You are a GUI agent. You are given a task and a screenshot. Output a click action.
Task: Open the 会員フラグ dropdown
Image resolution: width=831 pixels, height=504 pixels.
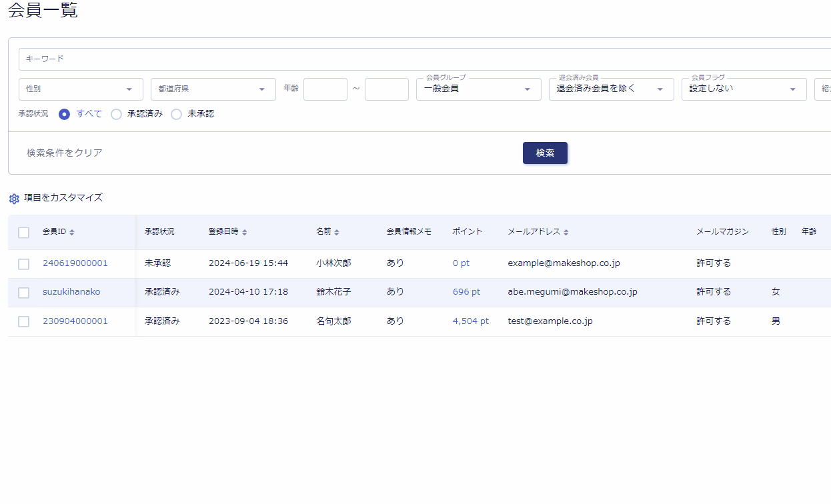[744, 89]
